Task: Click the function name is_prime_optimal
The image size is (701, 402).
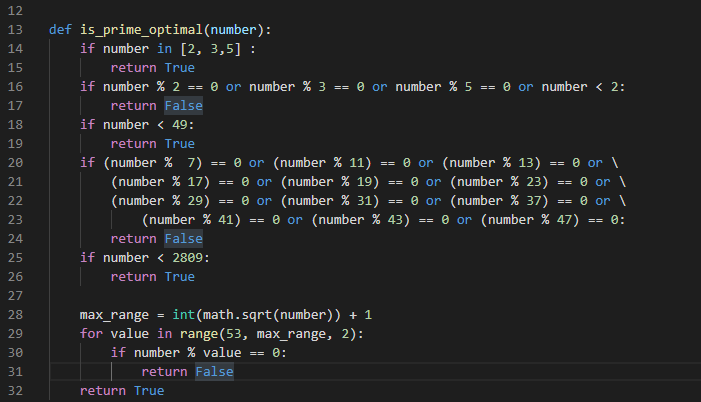Action: coord(141,30)
